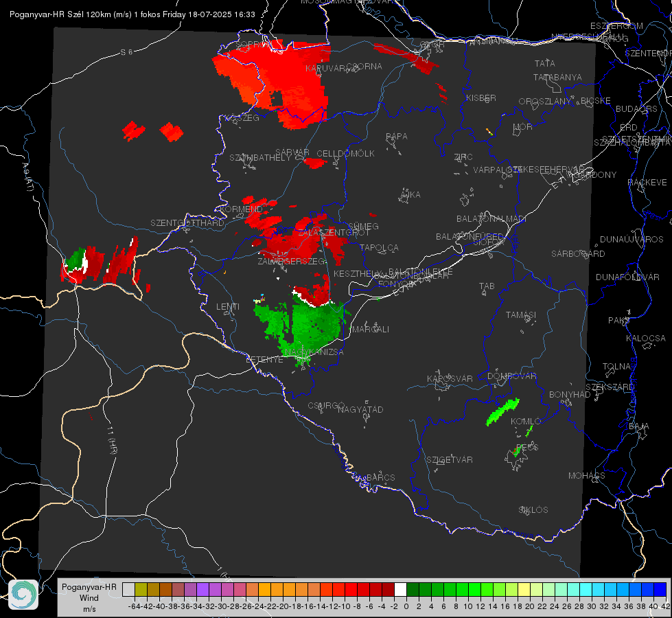Select the TATABANYA city label
The width and height of the screenshot is (672, 618).
click(x=557, y=77)
